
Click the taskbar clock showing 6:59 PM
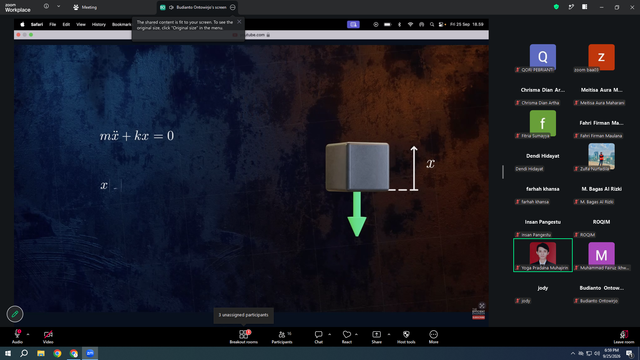(611, 353)
